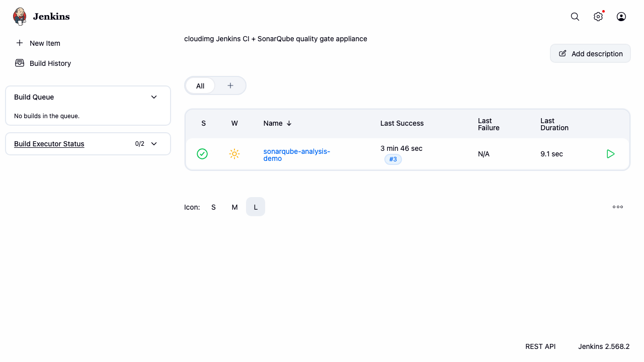Open build #3 badge
The width and height of the screenshot is (644, 362).
[x=393, y=159]
